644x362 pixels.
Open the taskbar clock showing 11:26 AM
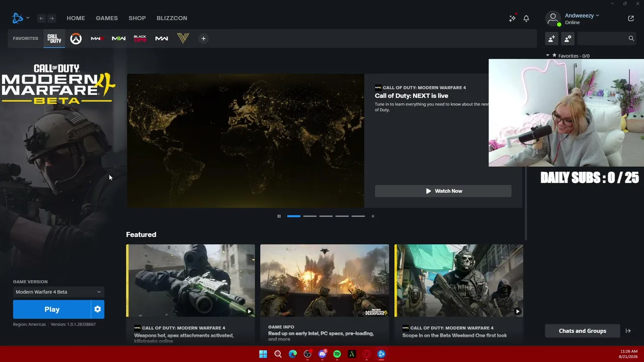coord(629,354)
